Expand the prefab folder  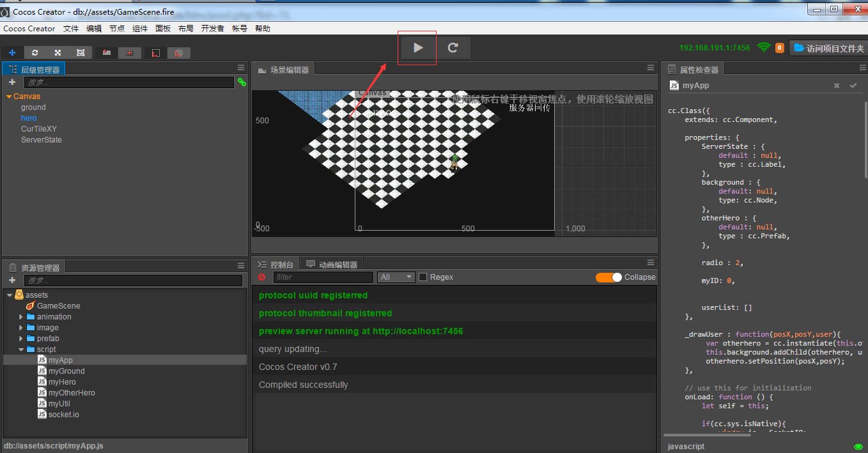tap(21, 339)
